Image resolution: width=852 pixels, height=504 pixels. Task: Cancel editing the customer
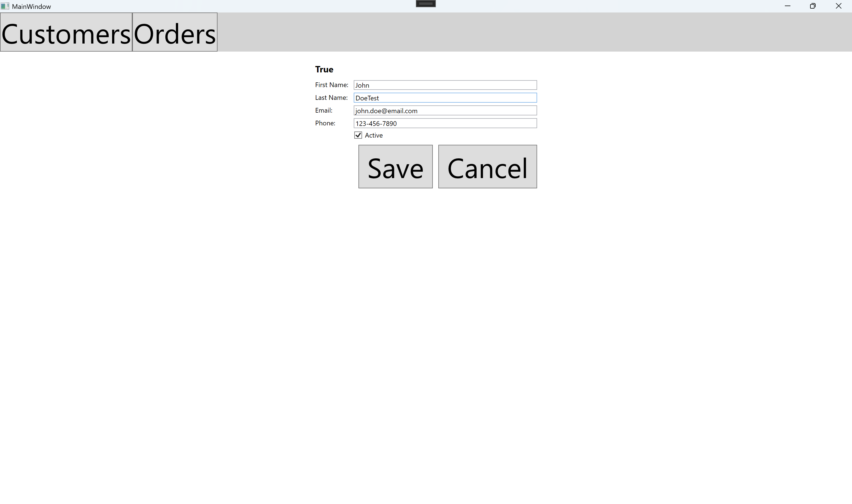(488, 167)
